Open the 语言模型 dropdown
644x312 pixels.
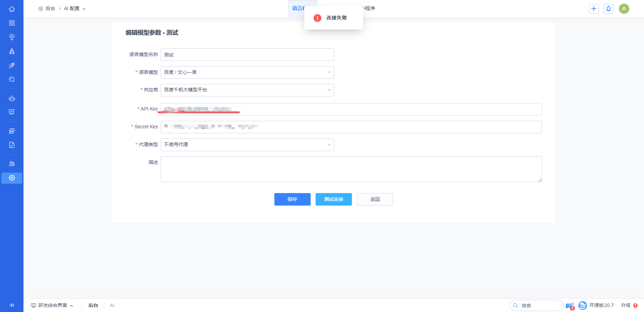[x=247, y=73]
